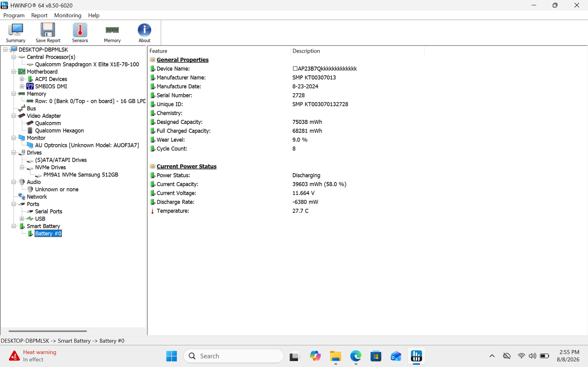Viewport: 588px width, 367px height.
Task: Select AU Optronics monitor entry
Action: 87,145
